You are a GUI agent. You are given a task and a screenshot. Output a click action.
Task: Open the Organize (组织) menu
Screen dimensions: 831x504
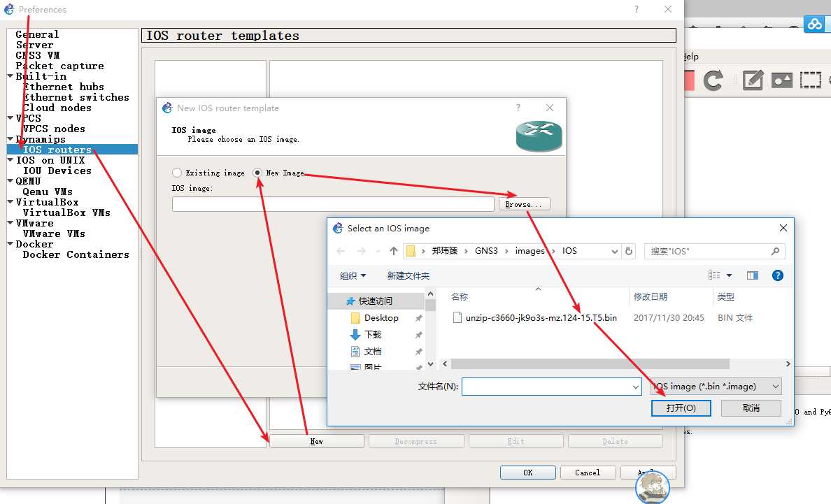pyautogui.click(x=353, y=275)
